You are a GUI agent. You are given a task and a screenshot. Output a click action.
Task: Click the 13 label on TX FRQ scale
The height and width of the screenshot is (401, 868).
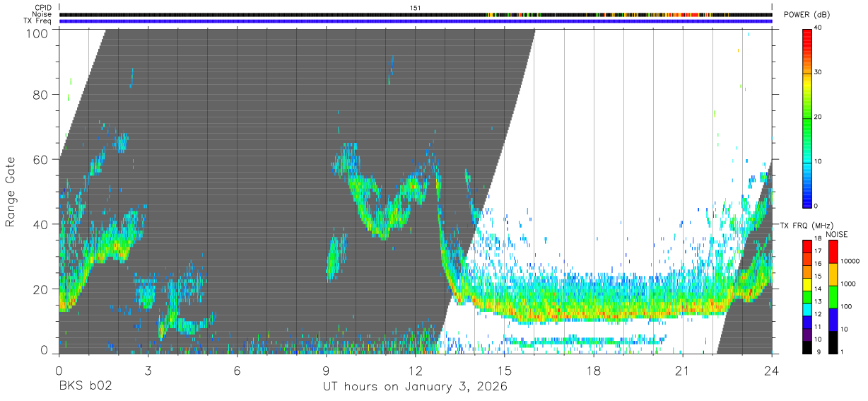[818, 301]
